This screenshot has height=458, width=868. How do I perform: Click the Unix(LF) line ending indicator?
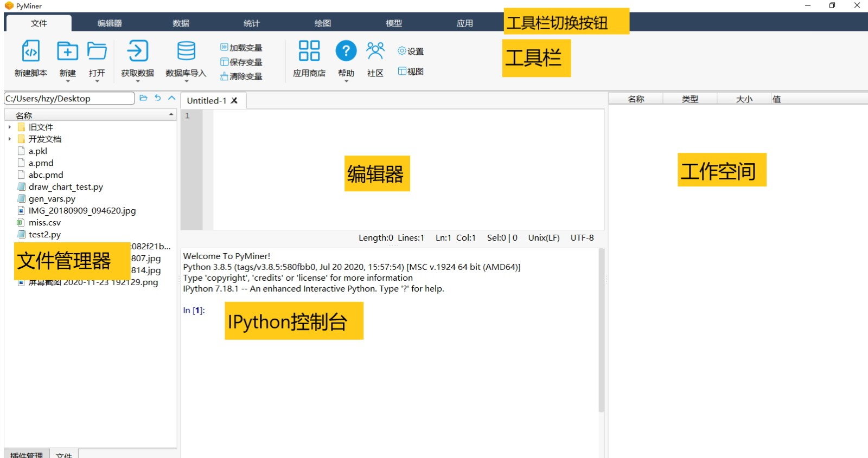pos(544,237)
